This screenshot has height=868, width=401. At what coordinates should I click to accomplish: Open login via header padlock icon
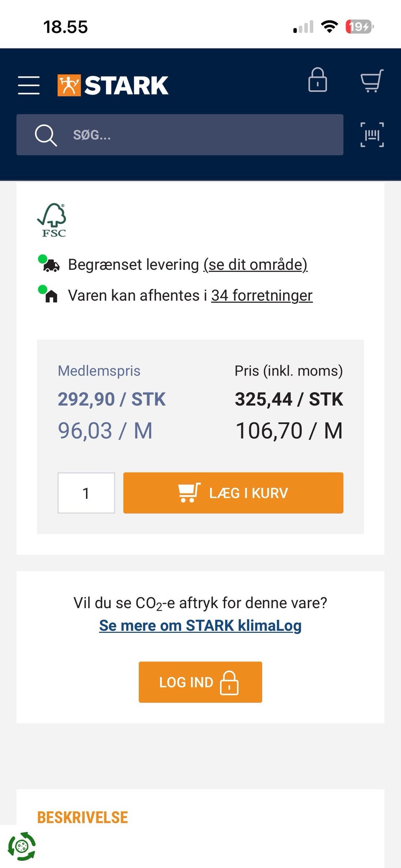point(317,80)
